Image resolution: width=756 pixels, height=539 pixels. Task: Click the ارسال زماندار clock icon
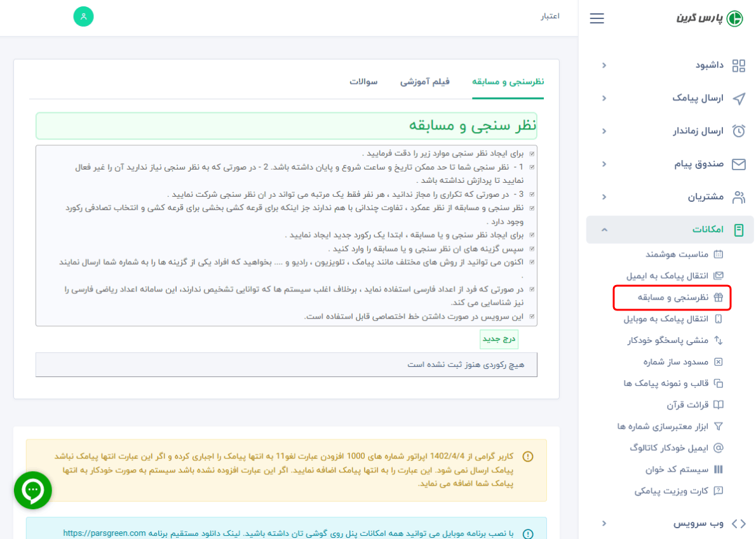click(739, 131)
